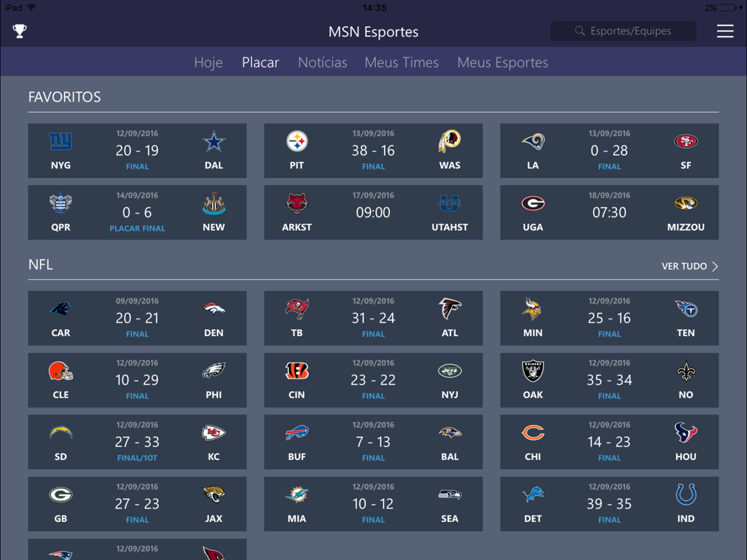Viewport: 747px width, 560px height.
Task: Open the ARKST vs UTAHST 09:00 game card
Action: click(373, 212)
